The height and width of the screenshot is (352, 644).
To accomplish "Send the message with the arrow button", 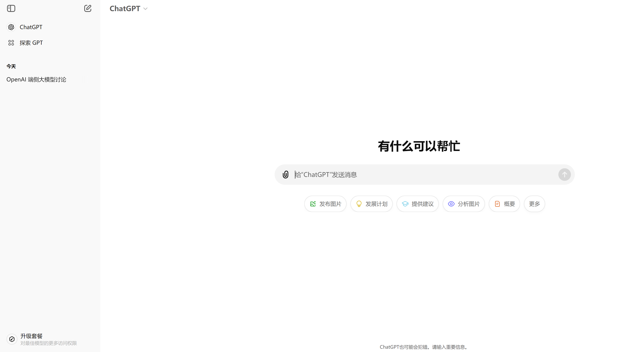I will click(x=564, y=175).
